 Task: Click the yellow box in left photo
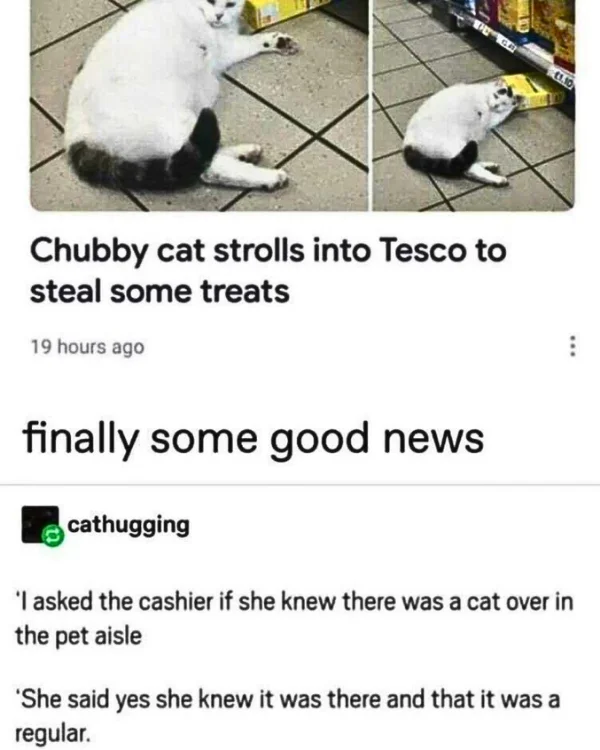(278, 13)
